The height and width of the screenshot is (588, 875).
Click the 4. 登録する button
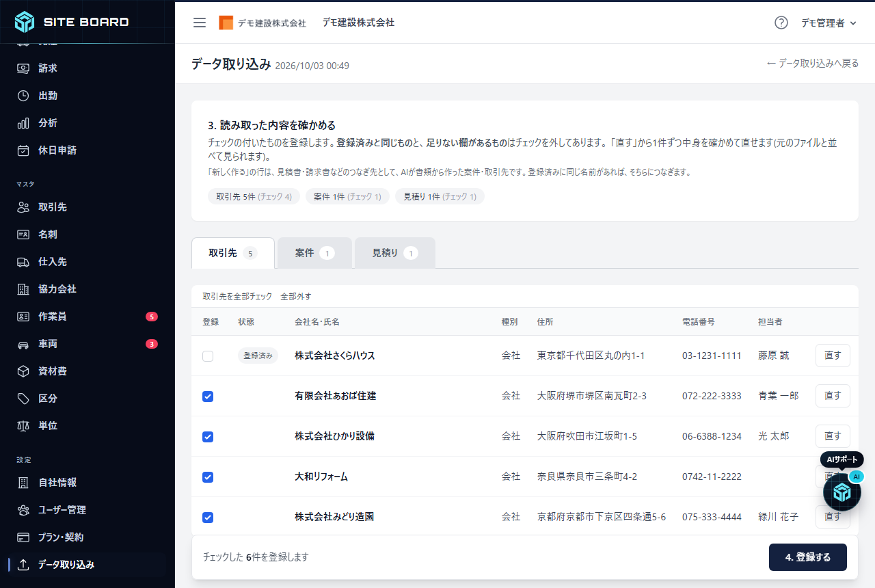[x=808, y=557]
